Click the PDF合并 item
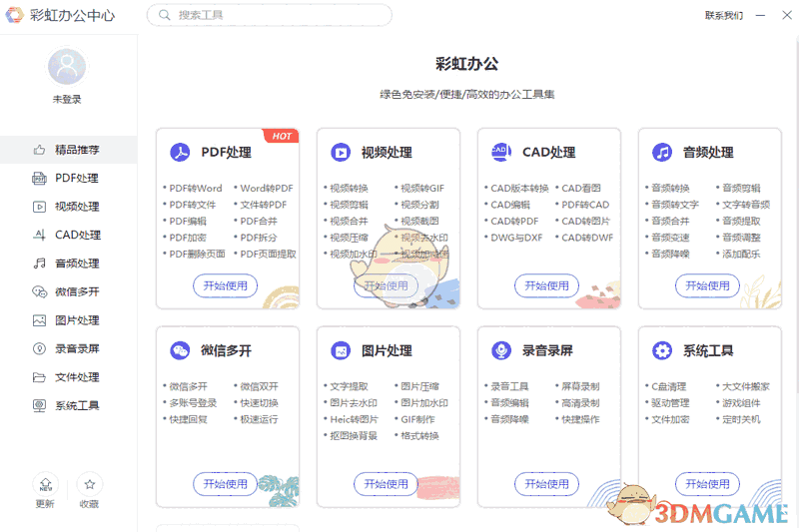The image size is (799, 532). [259, 221]
